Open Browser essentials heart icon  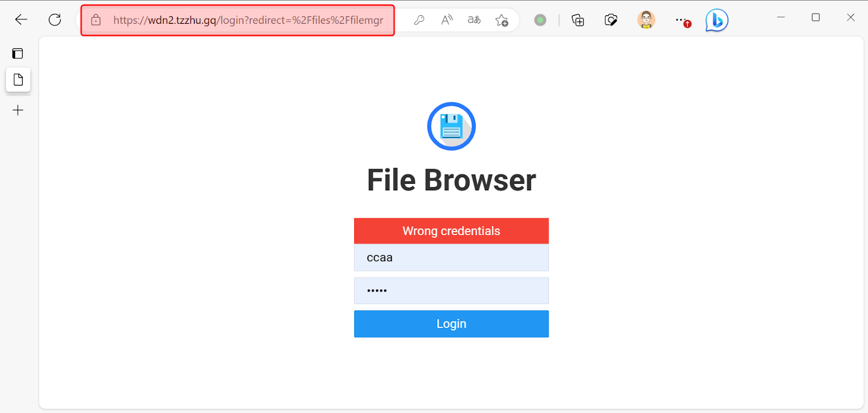pos(611,21)
